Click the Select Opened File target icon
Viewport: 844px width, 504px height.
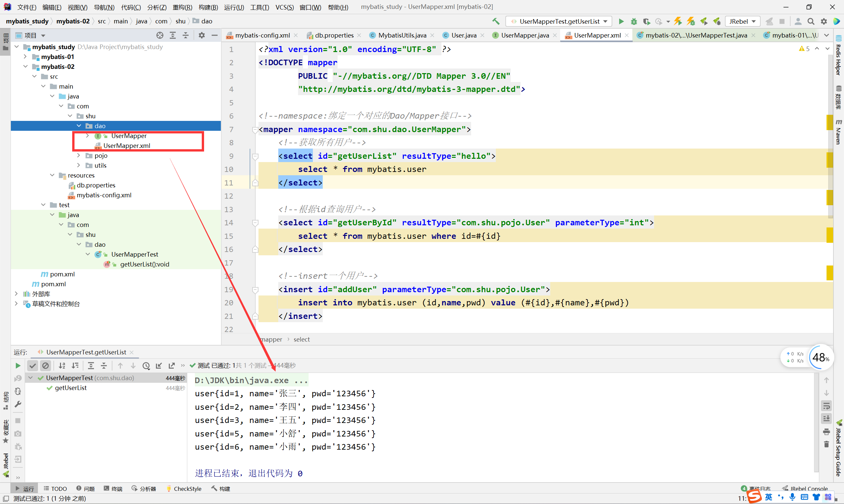click(160, 35)
